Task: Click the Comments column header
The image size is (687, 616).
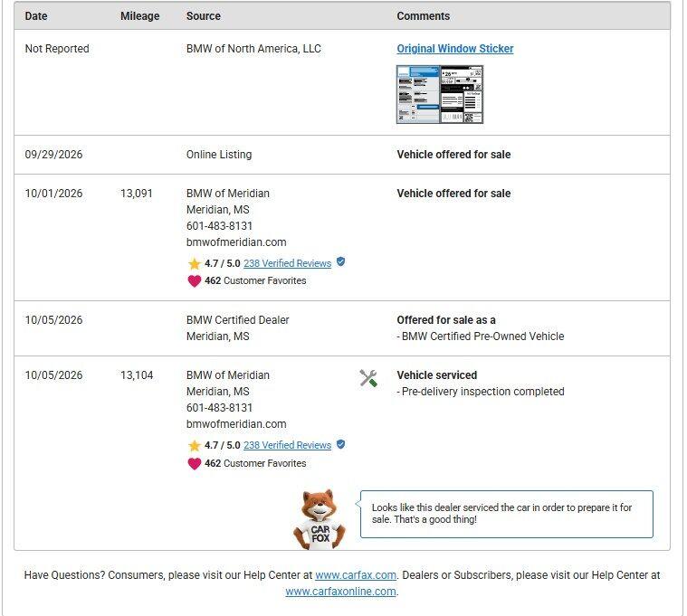Action: (424, 16)
